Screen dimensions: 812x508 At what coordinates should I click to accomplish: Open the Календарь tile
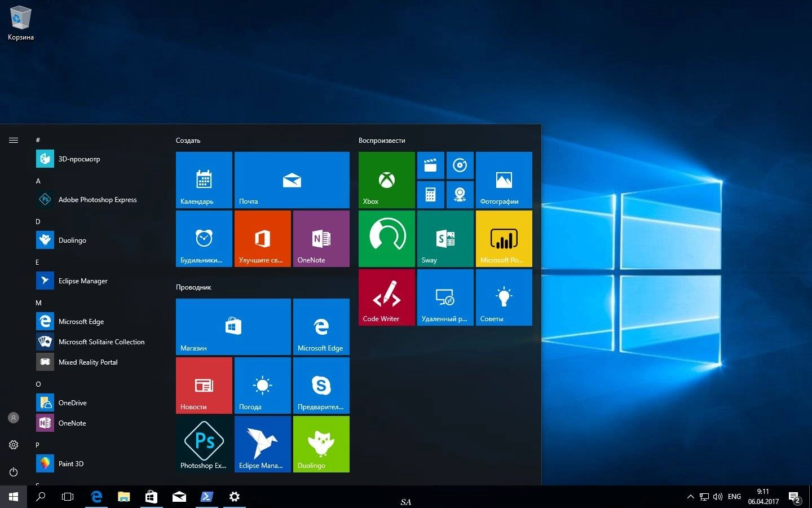pyautogui.click(x=204, y=180)
